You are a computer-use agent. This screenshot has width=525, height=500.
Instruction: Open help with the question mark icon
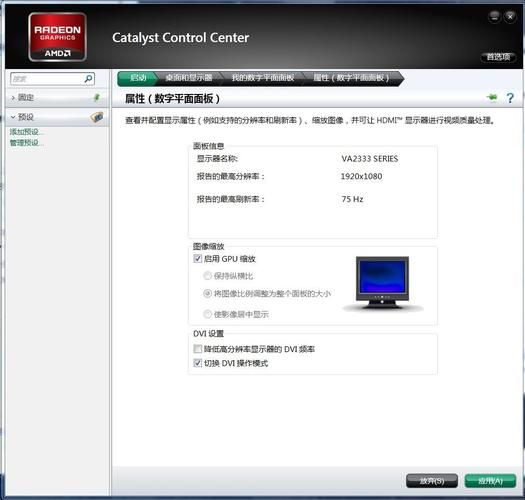click(x=510, y=98)
